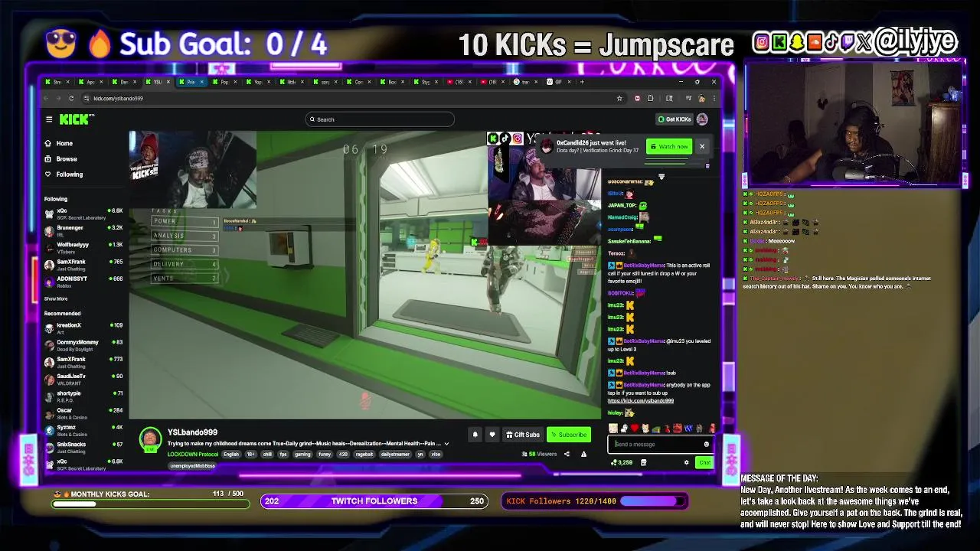Select the ragebait tag
The width and height of the screenshot is (980, 551).
[364, 454]
